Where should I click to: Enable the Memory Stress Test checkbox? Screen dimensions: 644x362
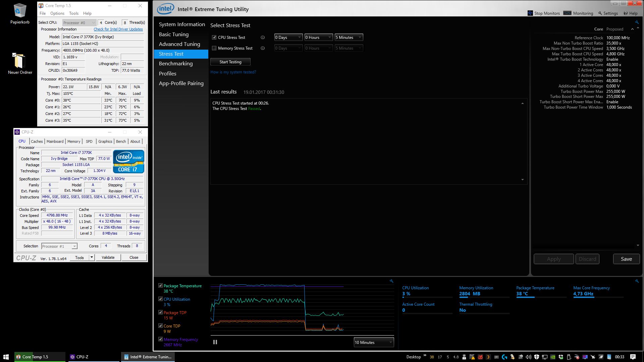(214, 48)
